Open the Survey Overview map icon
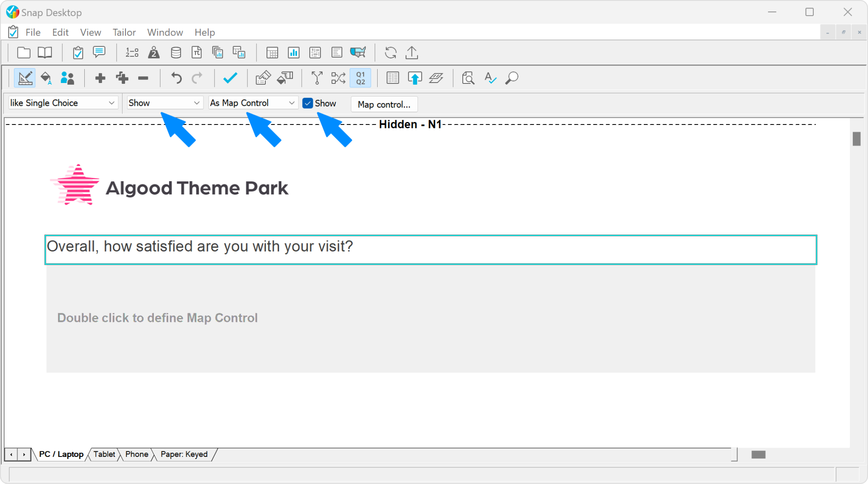This screenshot has height=484, width=868. point(358,53)
